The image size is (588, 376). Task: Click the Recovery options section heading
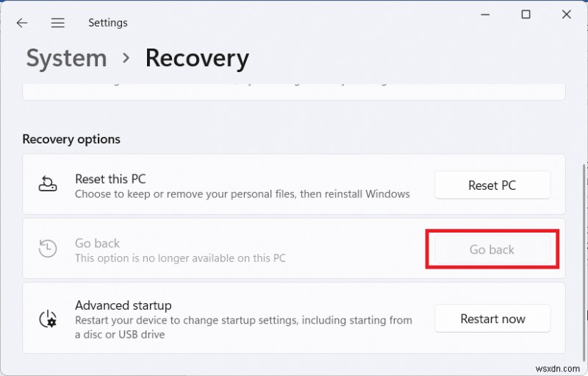coord(71,139)
